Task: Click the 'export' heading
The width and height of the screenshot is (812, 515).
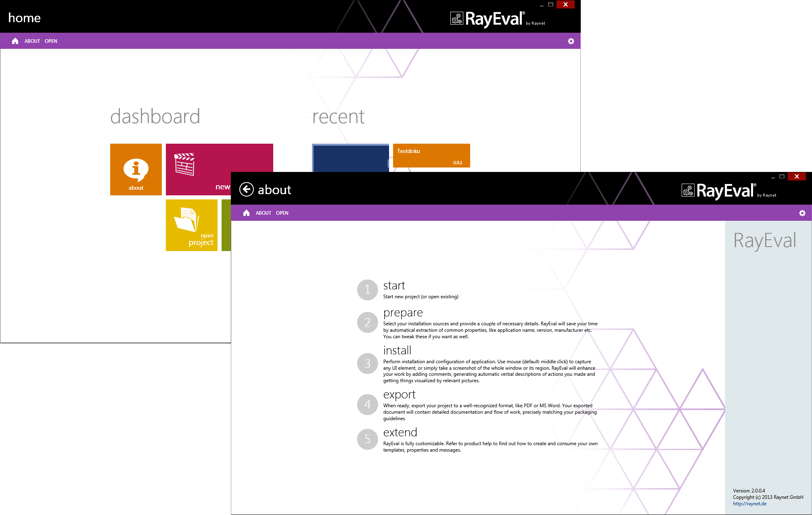Action: tap(399, 395)
